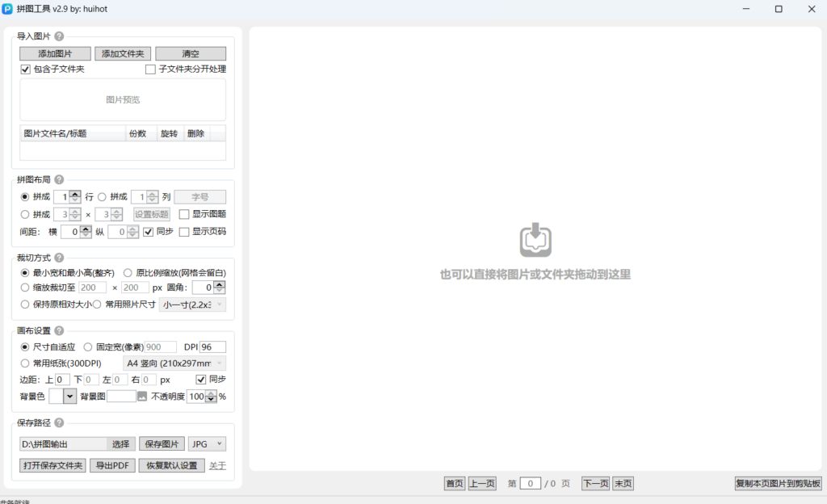Image resolution: width=827 pixels, height=504 pixels.
Task: Click the 导出PDF button
Action: tap(113, 465)
